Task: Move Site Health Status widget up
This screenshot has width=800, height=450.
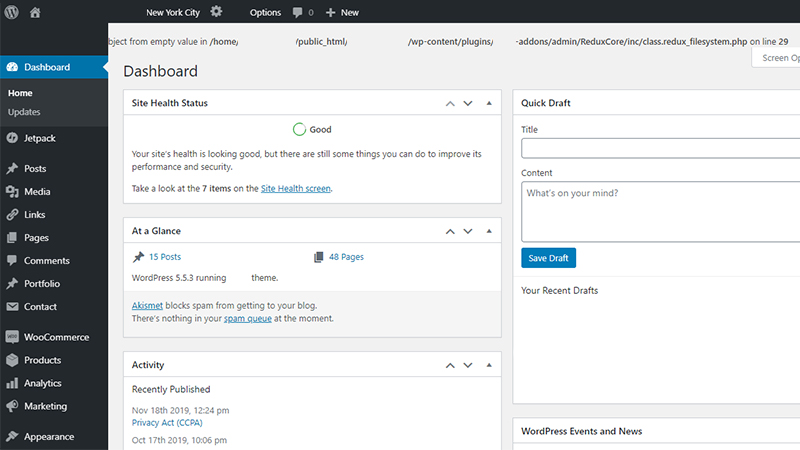Action: 450,103
